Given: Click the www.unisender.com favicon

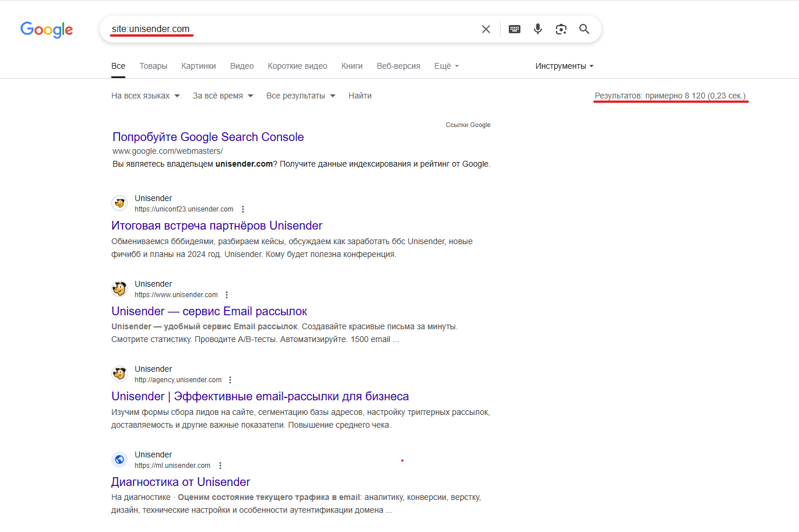Looking at the screenshot, I should coord(119,288).
